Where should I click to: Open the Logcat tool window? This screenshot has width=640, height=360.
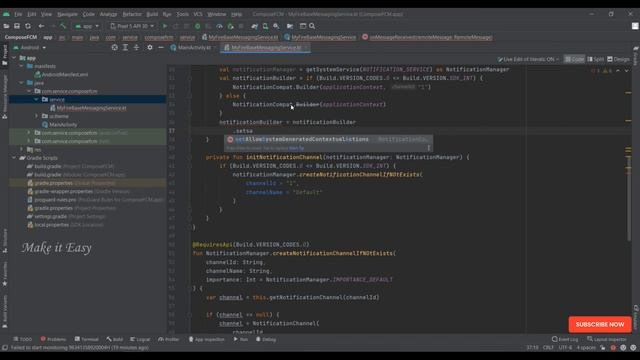click(x=140, y=339)
